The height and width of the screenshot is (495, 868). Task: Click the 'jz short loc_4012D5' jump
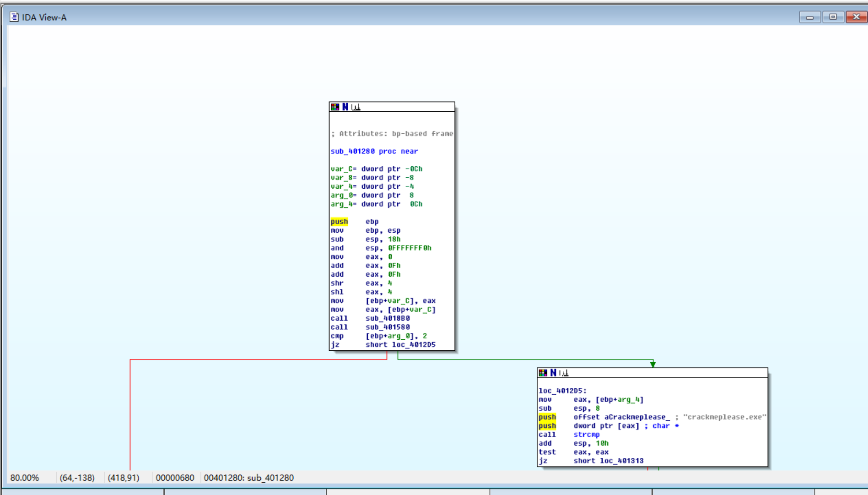[383, 345]
